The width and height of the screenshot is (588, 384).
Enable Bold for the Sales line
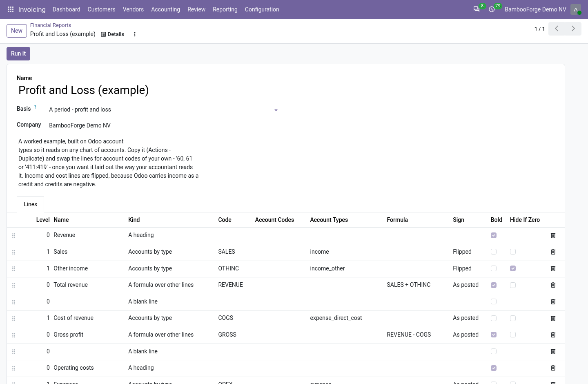(x=494, y=252)
